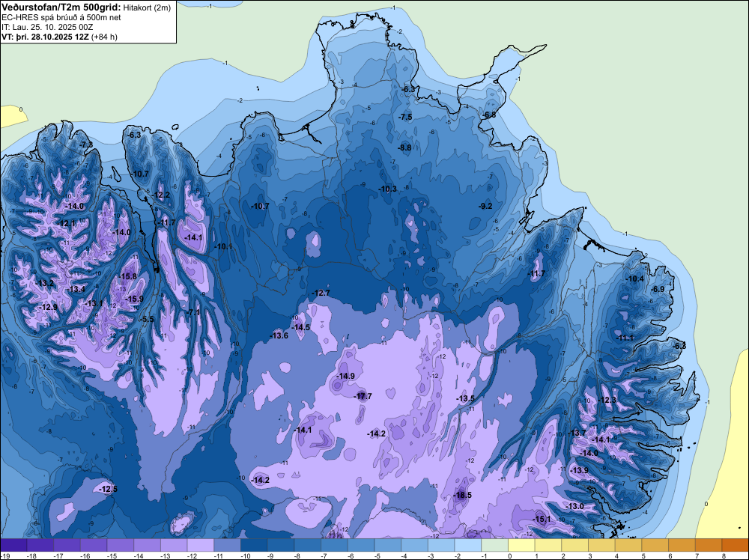Click the -6.9 temperature reading
Viewport: 749px width, 560px height.
click(658, 289)
